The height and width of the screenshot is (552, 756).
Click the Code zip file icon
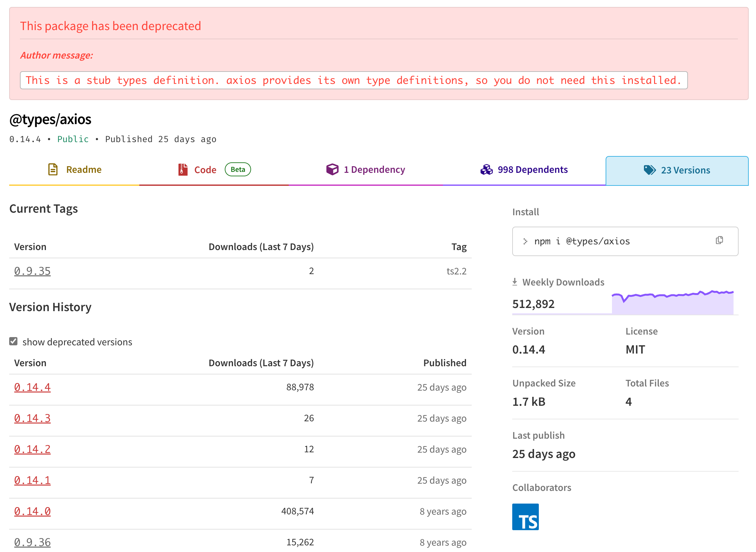point(182,169)
